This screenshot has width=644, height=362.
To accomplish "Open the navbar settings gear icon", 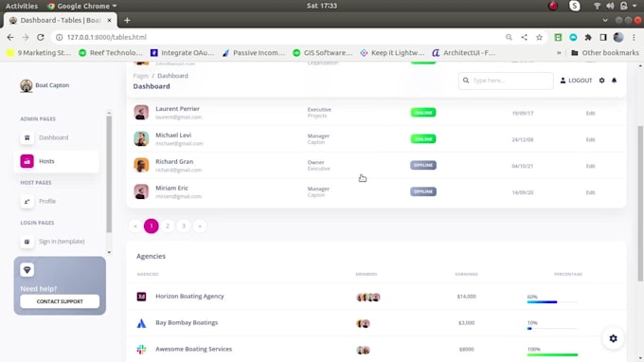I will coord(601,81).
